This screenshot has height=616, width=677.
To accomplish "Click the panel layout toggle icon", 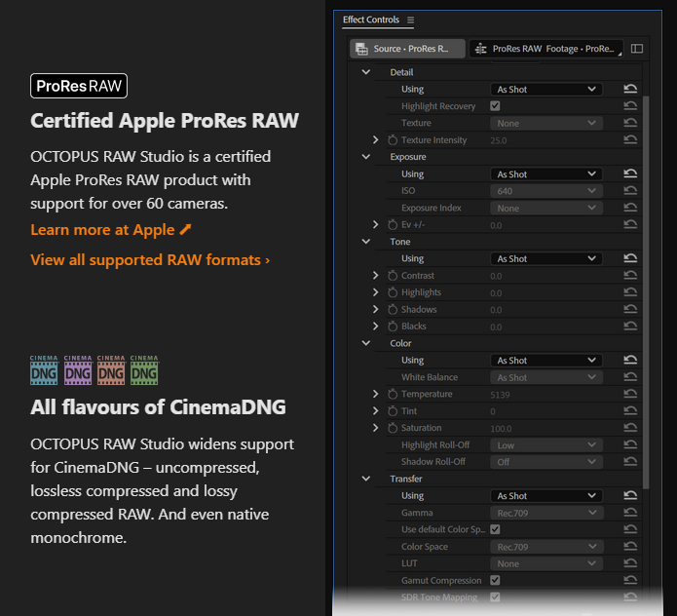I will pos(637,49).
